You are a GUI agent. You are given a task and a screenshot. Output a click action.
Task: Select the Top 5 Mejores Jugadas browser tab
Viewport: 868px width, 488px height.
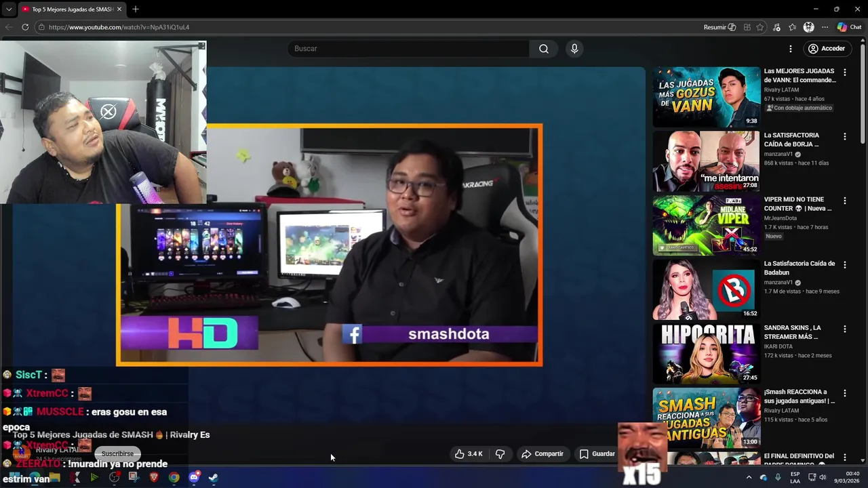pos(71,9)
